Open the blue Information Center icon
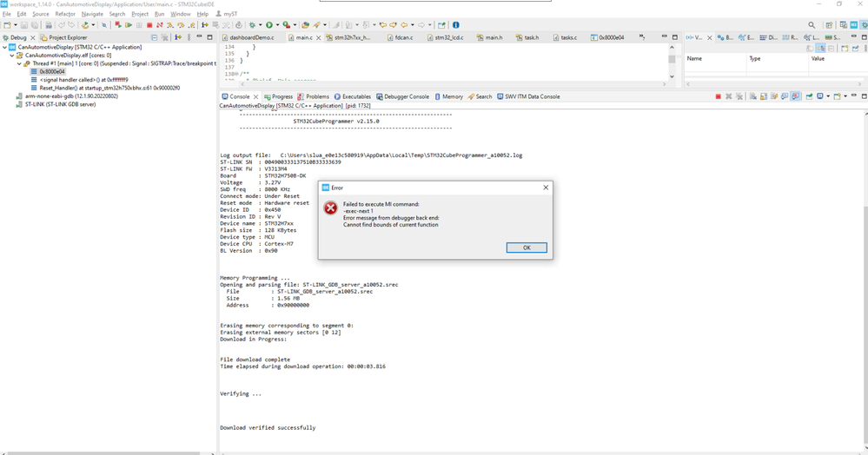The image size is (868, 455). [455, 25]
